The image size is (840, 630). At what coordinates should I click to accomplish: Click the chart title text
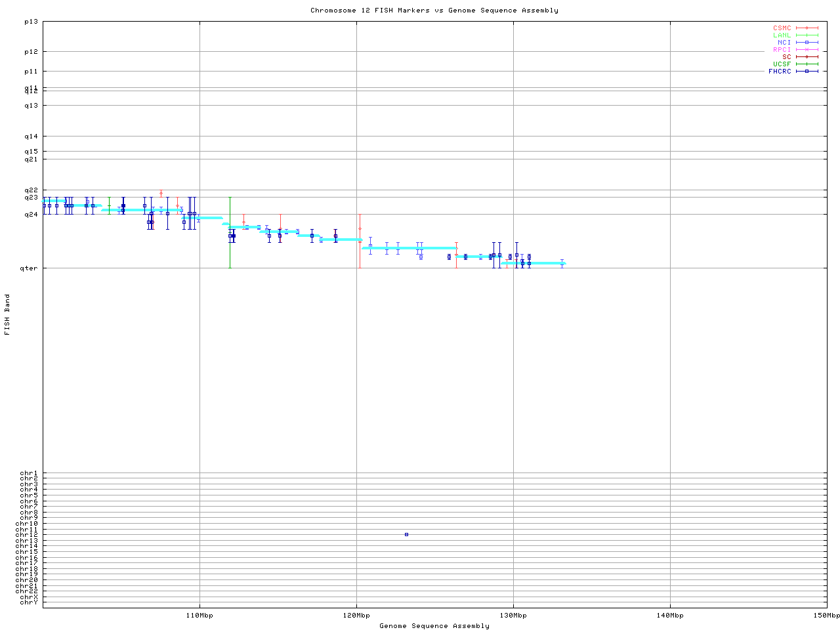point(434,10)
